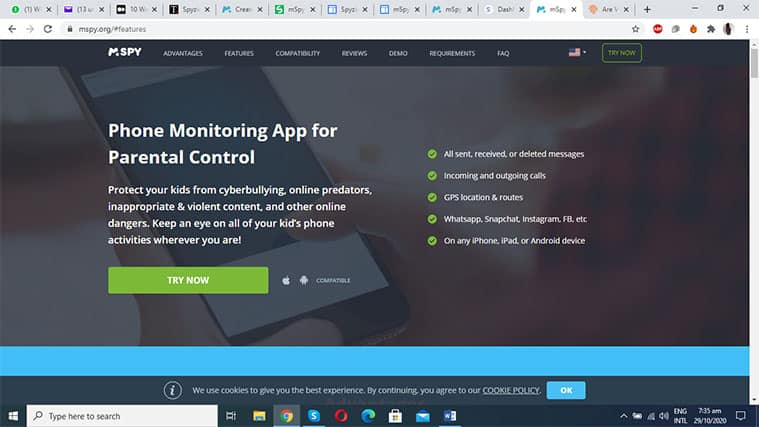Open the DEMO nav link

pos(398,53)
